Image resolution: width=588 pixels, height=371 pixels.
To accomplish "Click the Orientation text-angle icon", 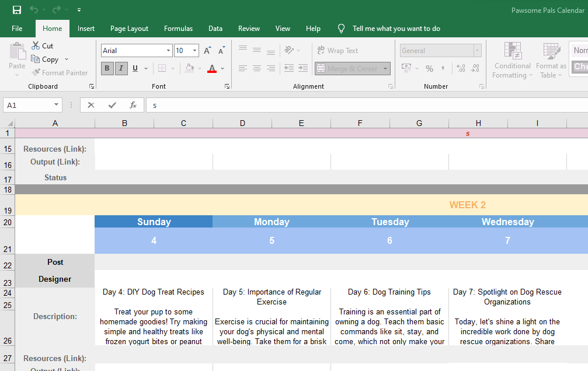I will [289, 50].
